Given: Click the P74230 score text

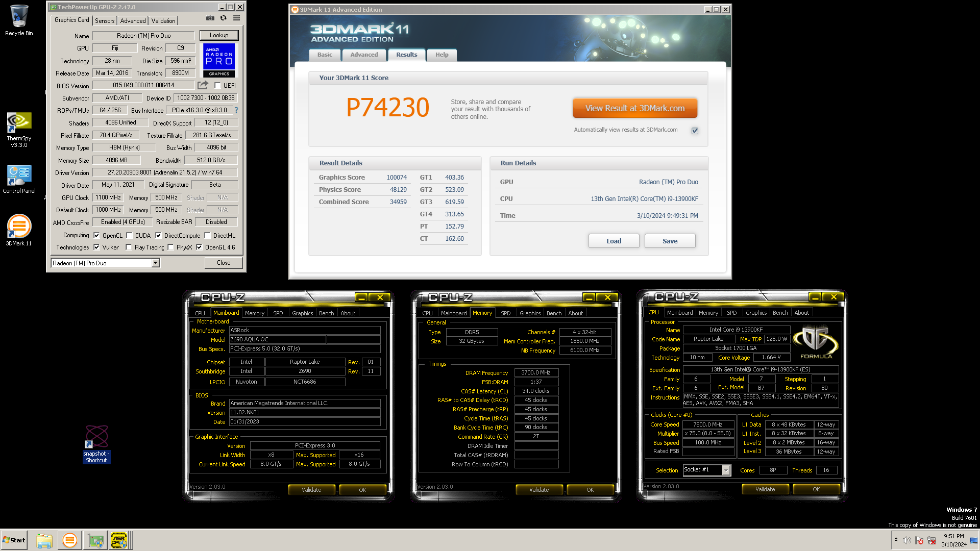Looking at the screenshot, I should (387, 108).
